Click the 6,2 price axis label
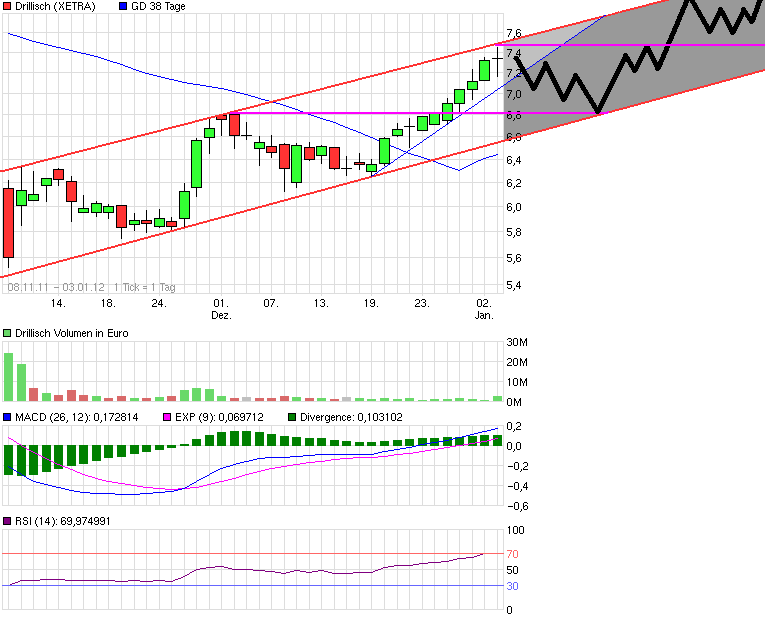 (514, 183)
